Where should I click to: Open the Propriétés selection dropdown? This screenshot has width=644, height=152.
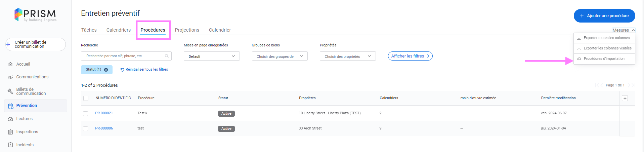347,56
